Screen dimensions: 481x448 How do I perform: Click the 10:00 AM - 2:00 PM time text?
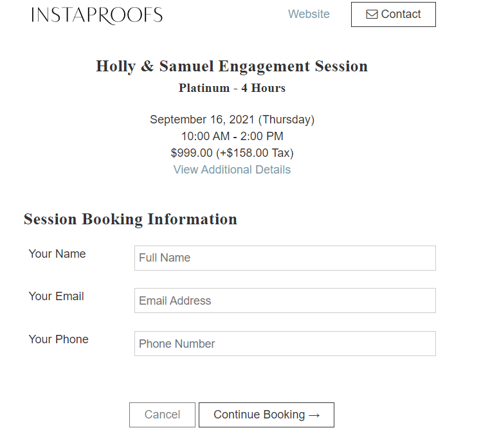coord(232,136)
